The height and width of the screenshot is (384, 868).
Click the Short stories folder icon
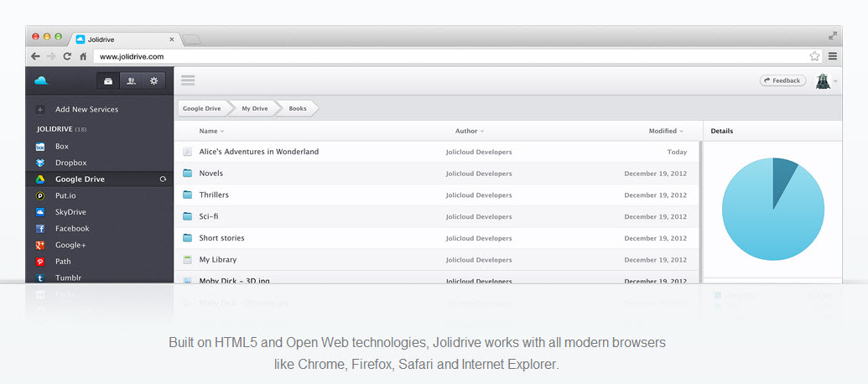coord(188,238)
